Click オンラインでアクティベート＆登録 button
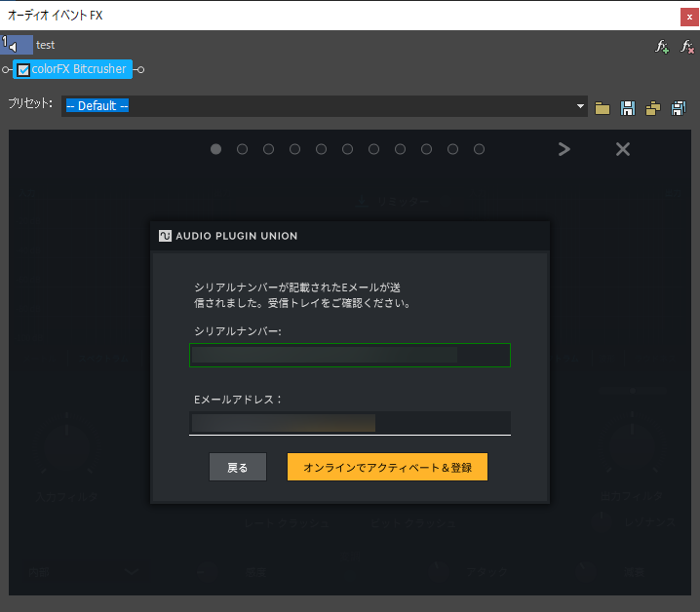The width and height of the screenshot is (700, 612). (387, 467)
